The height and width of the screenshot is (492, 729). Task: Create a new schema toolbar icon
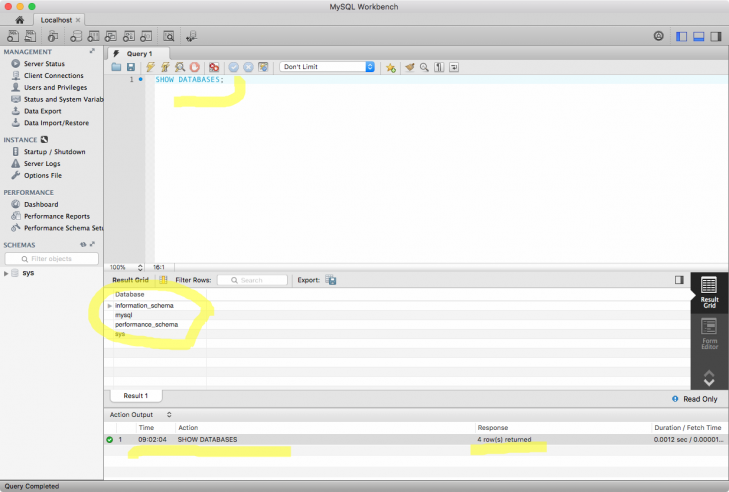point(76,36)
